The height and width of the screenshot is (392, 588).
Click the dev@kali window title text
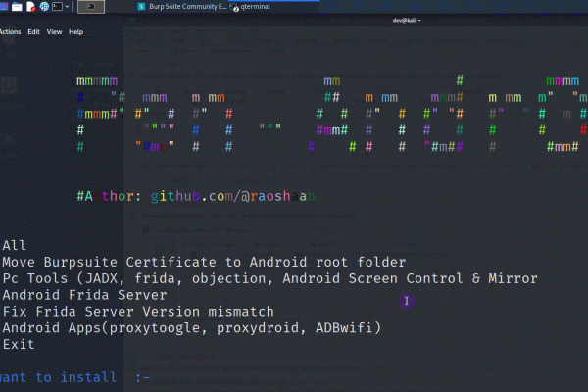tap(407, 21)
